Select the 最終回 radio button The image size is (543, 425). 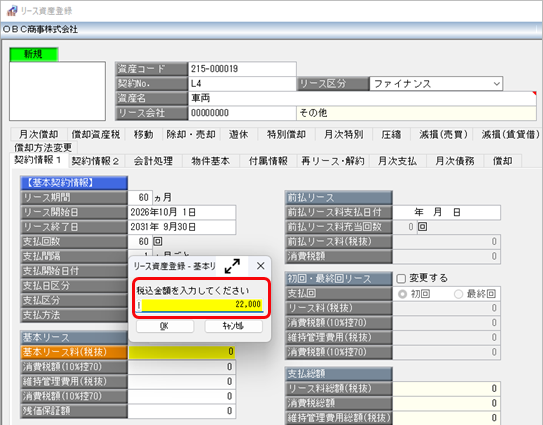[458, 294]
